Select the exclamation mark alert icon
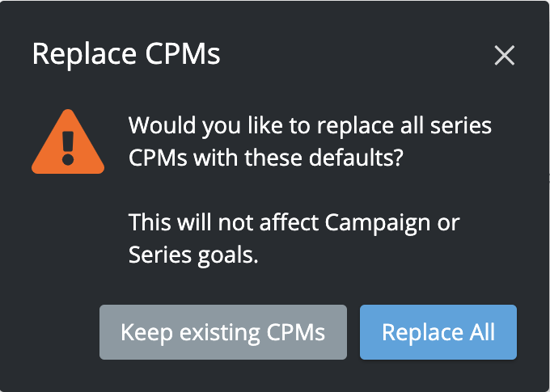The height and width of the screenshot is (392, 550). pos(68,145)
